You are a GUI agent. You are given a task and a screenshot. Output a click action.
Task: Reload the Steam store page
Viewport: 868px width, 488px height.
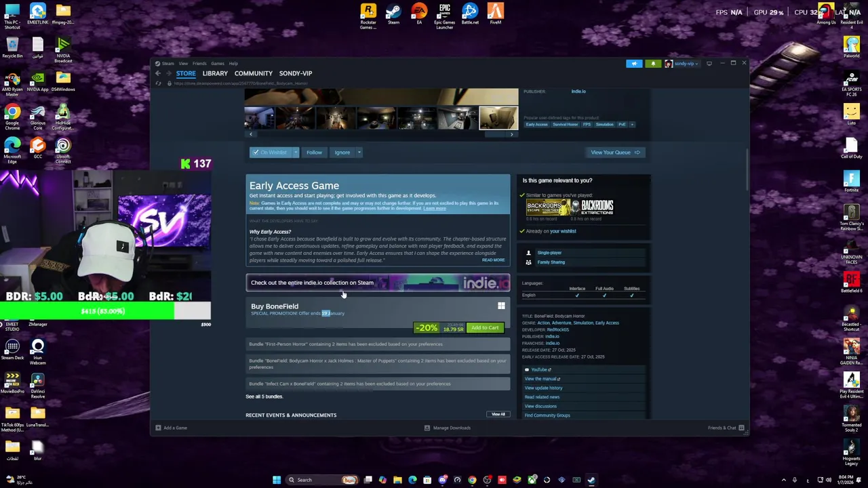click(x=159, y=83)
